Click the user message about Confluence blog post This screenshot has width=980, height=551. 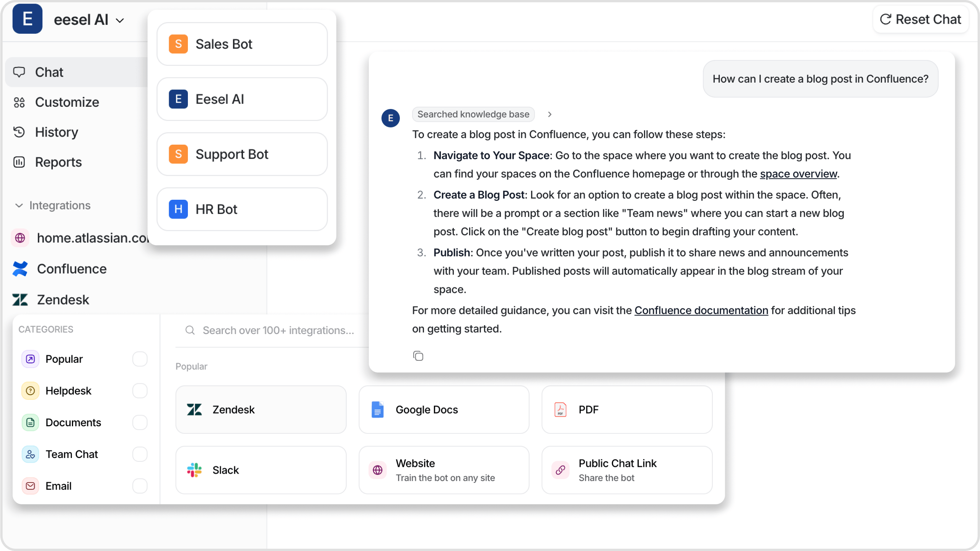pyautogui.click(x=820, y=79)
